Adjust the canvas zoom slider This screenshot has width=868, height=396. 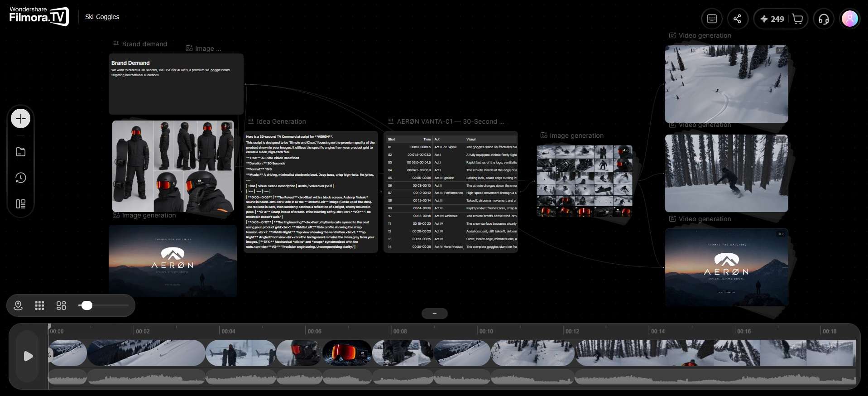[104, 305]
